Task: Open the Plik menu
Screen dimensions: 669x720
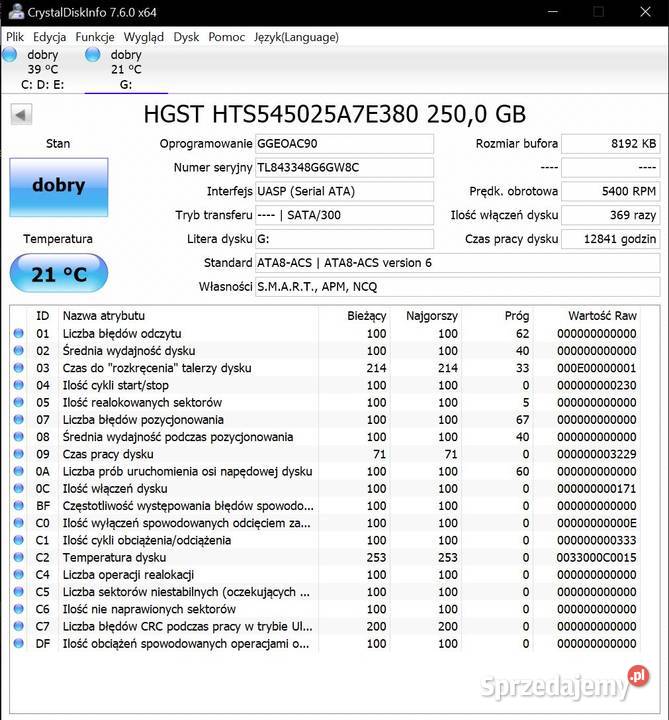Action: (x=15, y=37)
